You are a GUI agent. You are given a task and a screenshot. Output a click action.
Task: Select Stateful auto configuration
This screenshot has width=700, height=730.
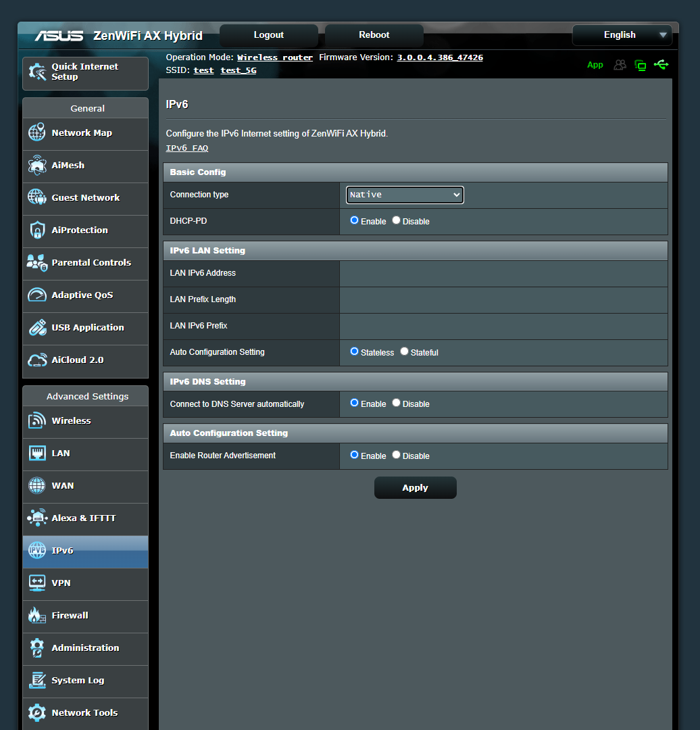click(404, 351)
